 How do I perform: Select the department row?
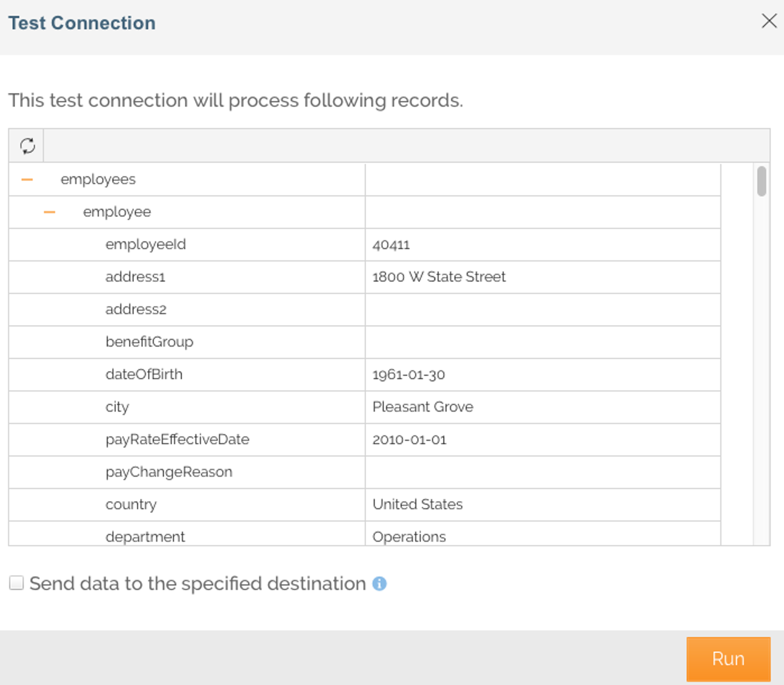[145, 536]
